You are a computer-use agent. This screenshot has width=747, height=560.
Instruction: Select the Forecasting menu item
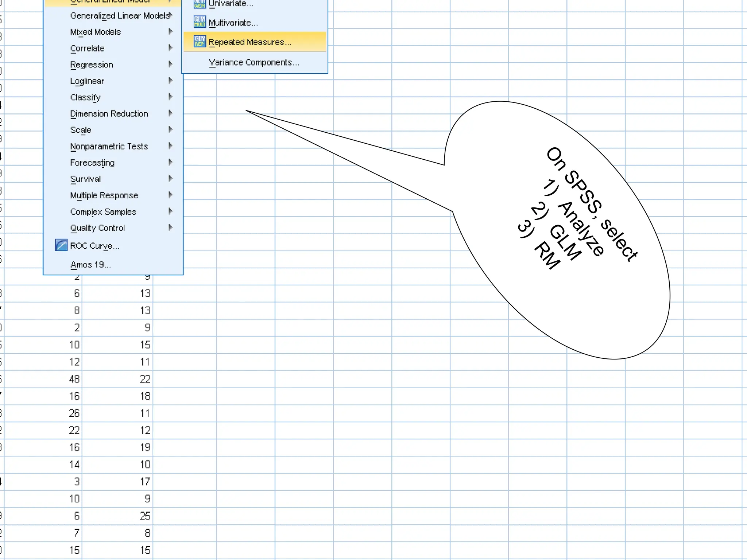(x=92, y=163)
